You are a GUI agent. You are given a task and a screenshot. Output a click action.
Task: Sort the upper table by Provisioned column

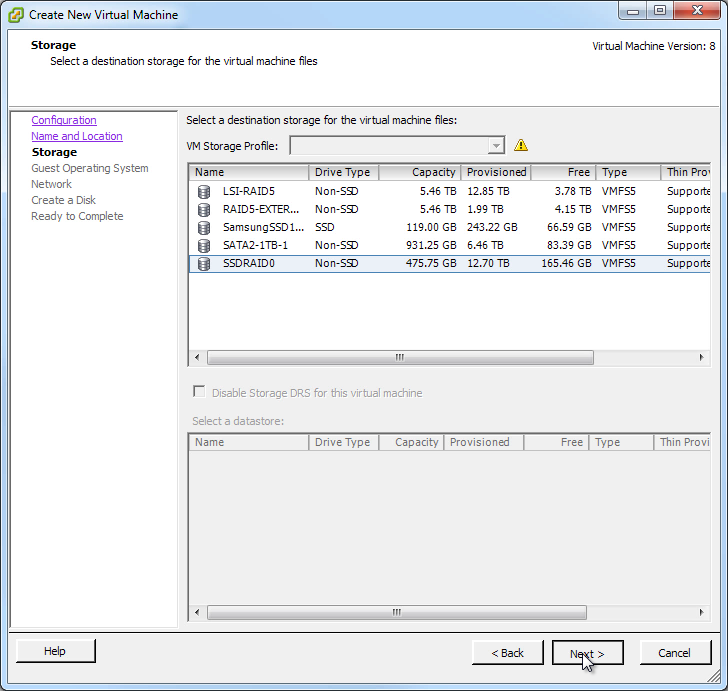point(496,172)
